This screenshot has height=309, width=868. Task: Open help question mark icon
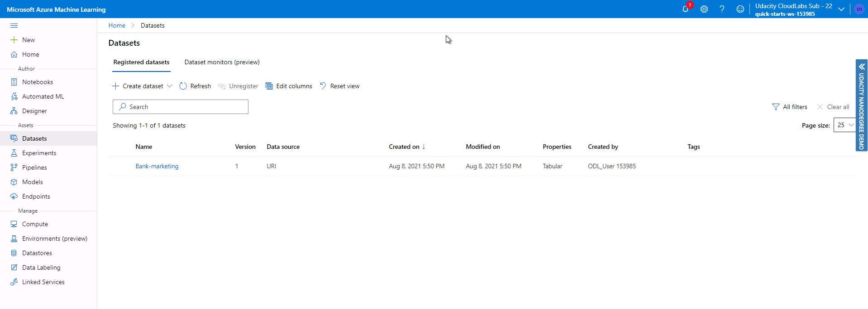click(x=722, y=9)
